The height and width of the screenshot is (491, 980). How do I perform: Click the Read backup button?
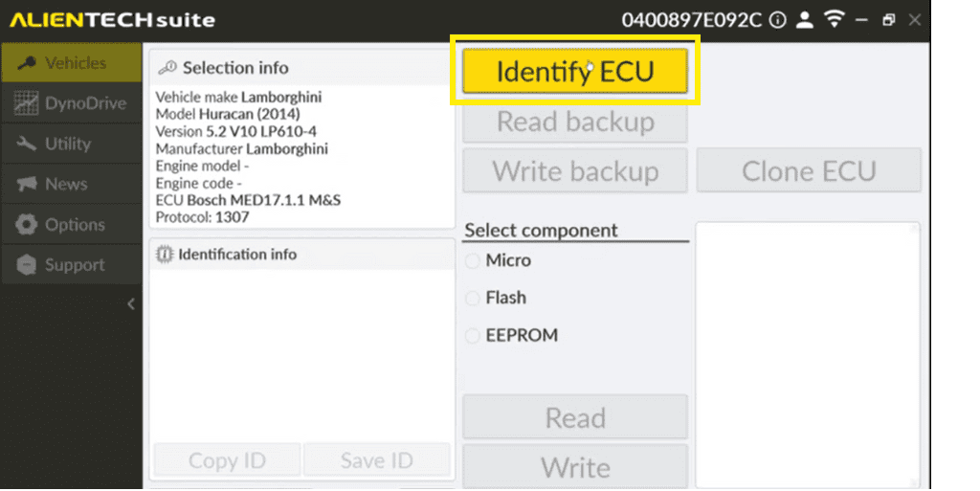[x=575, y=123]
